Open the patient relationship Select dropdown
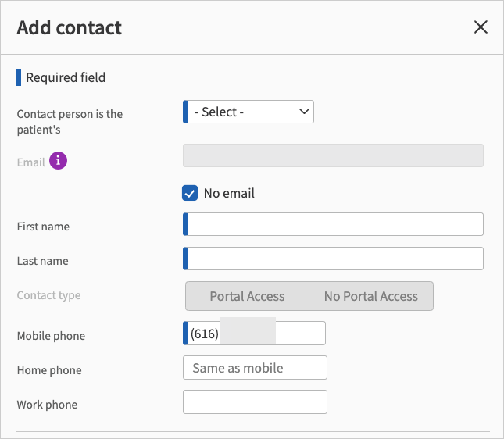504x439 pixels. pos(249,112)
